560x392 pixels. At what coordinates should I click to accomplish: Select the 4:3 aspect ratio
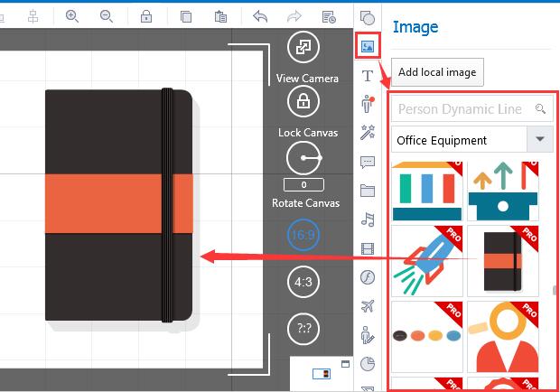click(x=303, y=282)
